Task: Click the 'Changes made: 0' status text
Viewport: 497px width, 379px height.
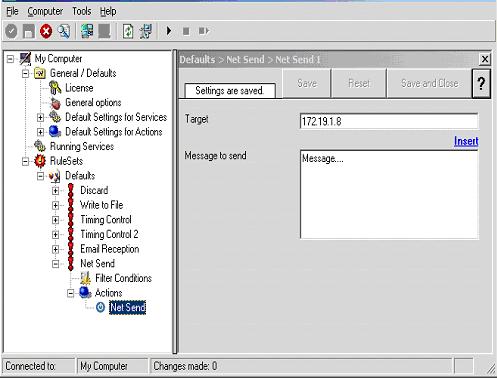Action: click(185, 366)
